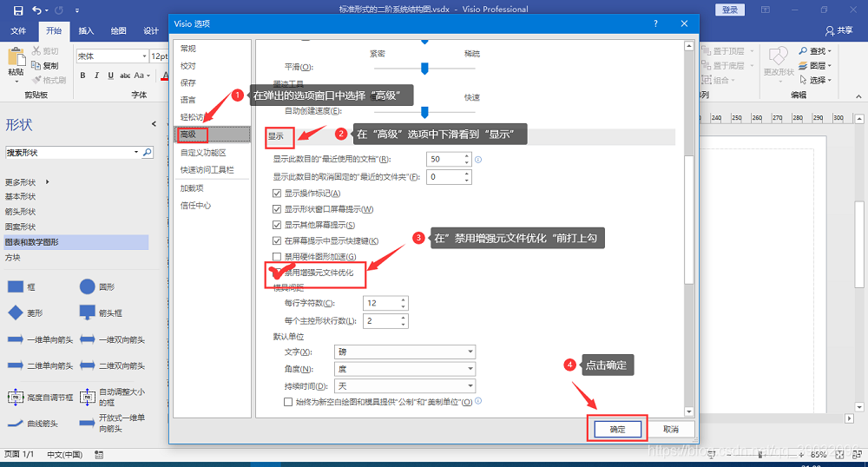Expand 更多形状 submenu arrow
Screen dimensions: 868x467
tap(48, 181)
